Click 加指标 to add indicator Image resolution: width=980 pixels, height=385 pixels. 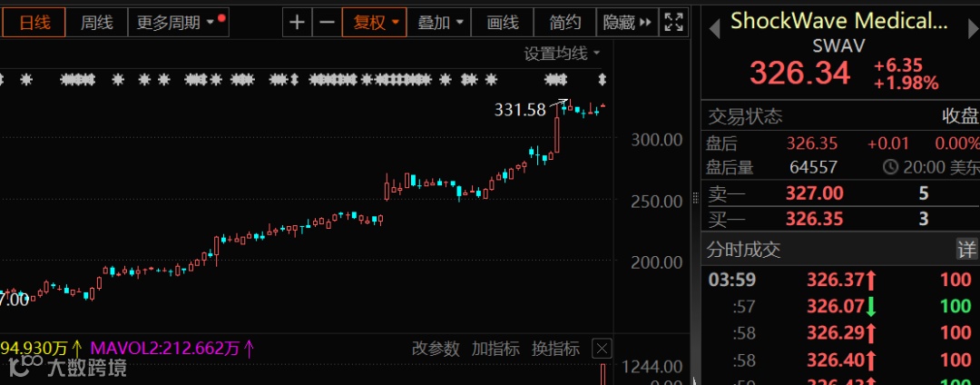(x=495, y=348)
